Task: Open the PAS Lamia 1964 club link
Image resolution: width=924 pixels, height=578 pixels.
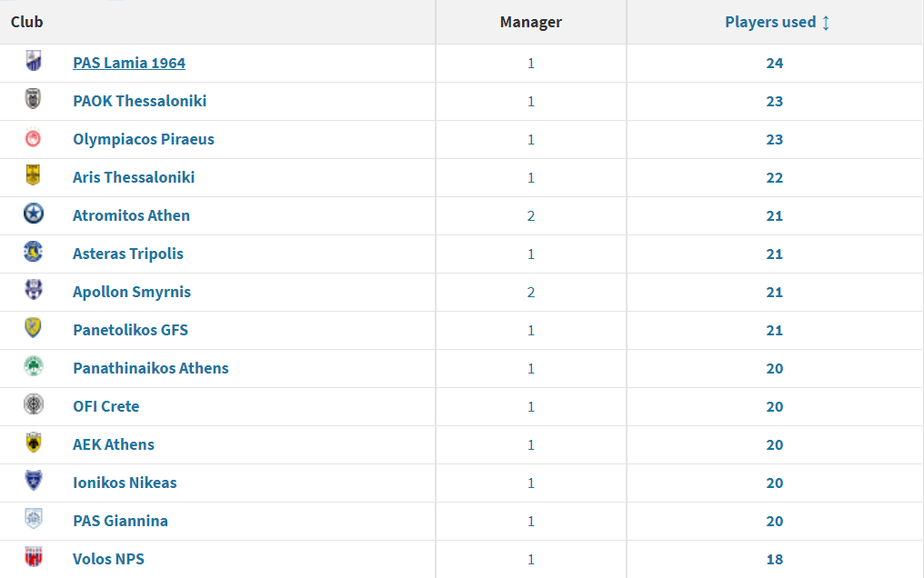Action: click(129, 63)
